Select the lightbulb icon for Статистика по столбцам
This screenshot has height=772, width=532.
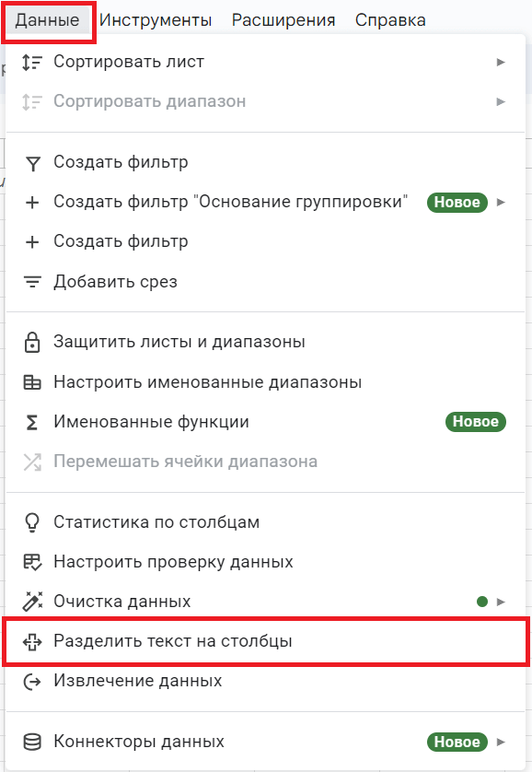click(33, 521)
